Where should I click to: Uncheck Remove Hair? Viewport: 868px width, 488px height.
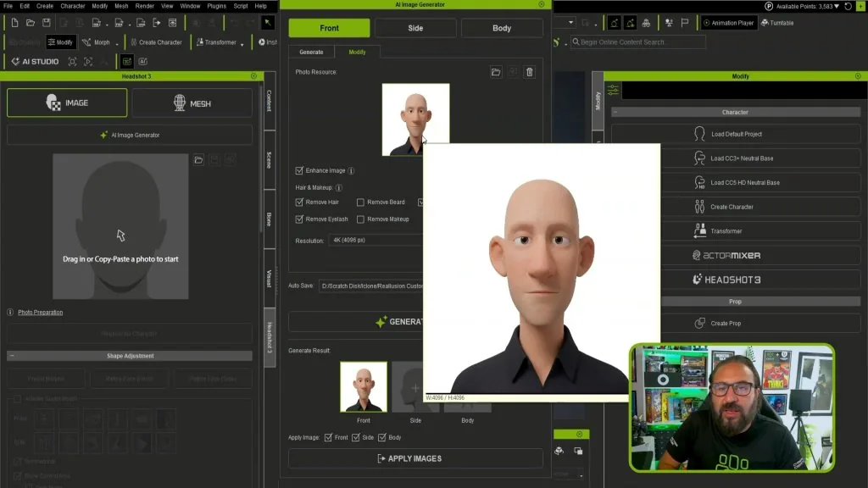coord(299,202)
